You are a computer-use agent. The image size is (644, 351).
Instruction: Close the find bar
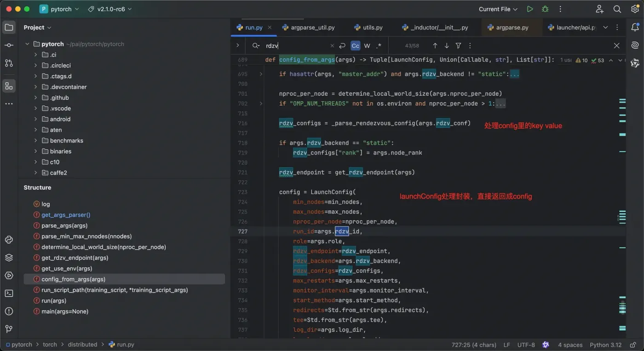(x=617, y=46)
